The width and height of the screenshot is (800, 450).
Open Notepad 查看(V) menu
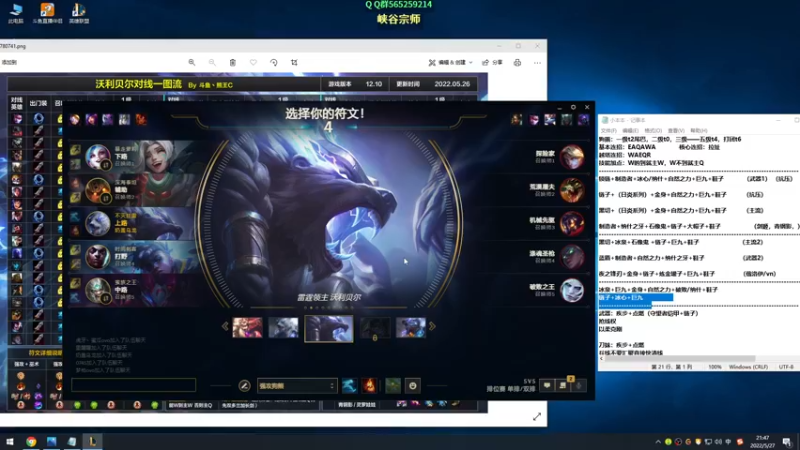[676, 131]
